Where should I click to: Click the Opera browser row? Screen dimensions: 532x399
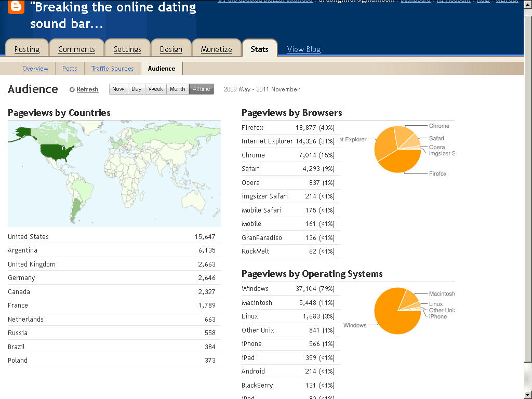(x=291, y=182)
